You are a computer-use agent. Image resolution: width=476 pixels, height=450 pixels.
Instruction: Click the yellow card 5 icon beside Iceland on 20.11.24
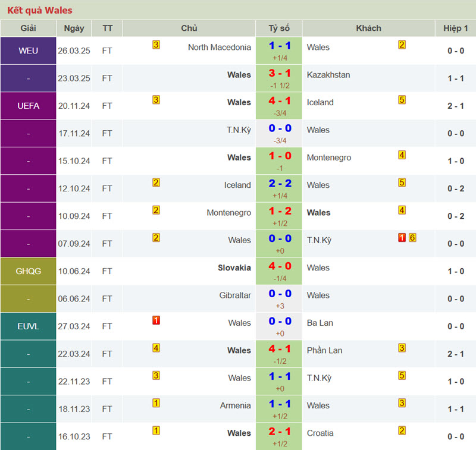click(402, 100)
